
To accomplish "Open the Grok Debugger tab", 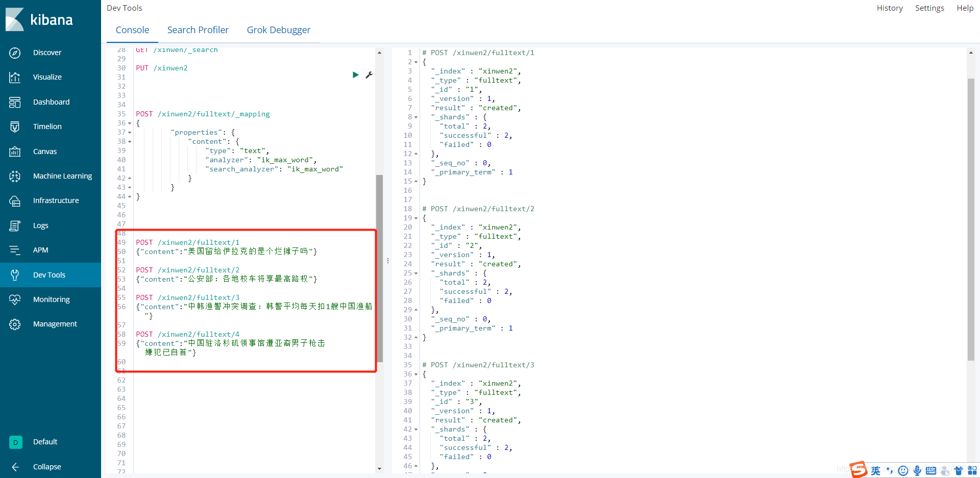I will click(279, 30).
